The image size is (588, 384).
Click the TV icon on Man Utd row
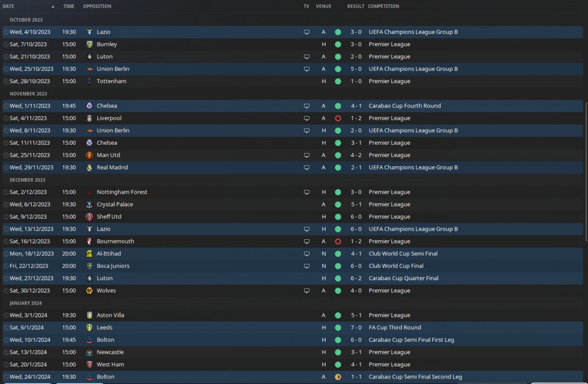pos(306,155)
